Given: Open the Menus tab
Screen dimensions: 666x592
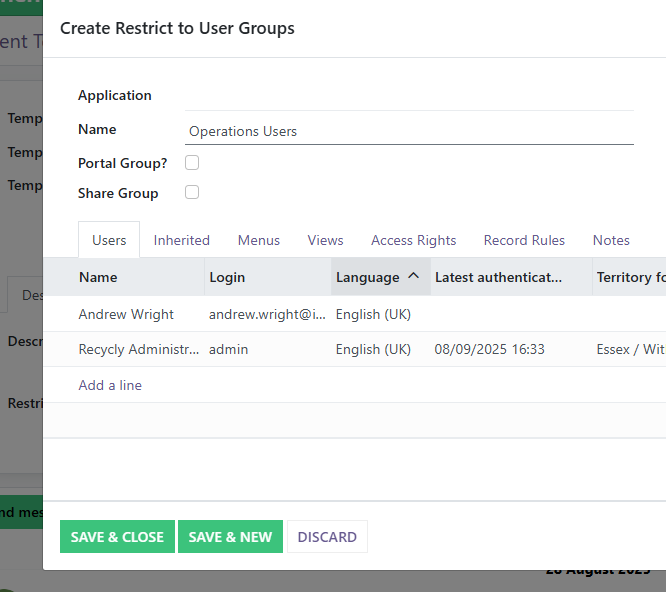Looking at the screenshot, I should coord(259,240).
